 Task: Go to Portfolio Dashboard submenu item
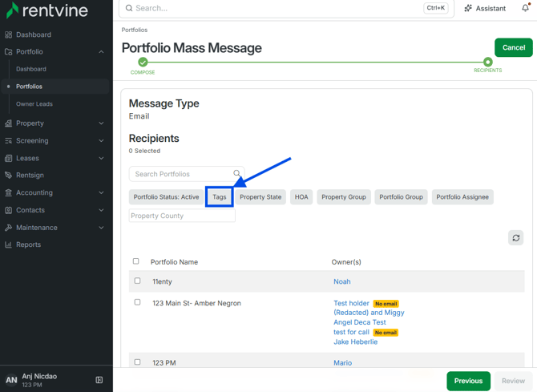tap(31, 69)
